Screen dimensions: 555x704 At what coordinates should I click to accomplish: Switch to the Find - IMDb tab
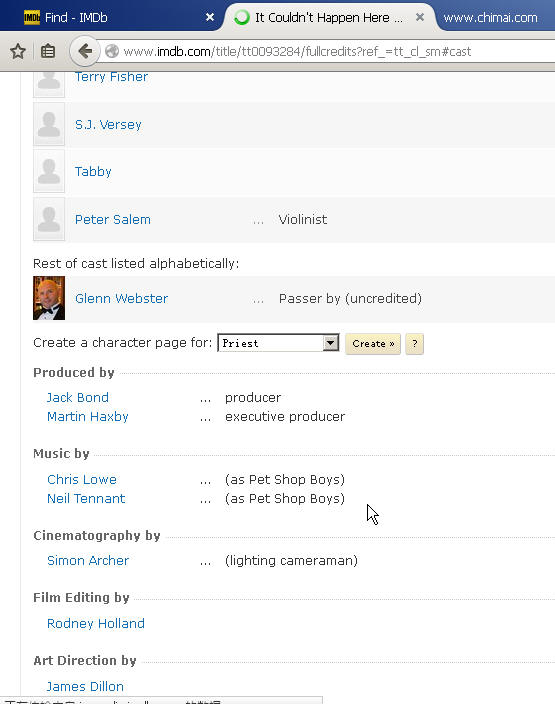coord(112,17)
